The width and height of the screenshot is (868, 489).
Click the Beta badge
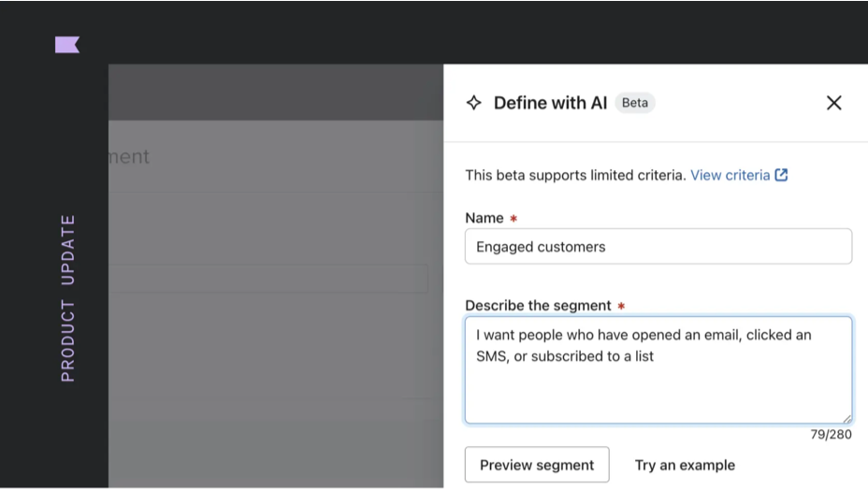(x=634, y=103)
